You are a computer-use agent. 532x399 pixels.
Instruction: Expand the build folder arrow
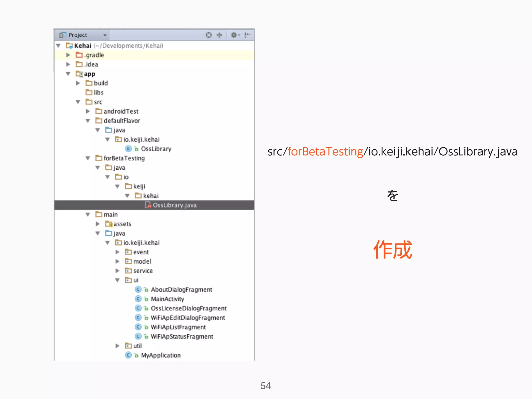click(78, 83)
